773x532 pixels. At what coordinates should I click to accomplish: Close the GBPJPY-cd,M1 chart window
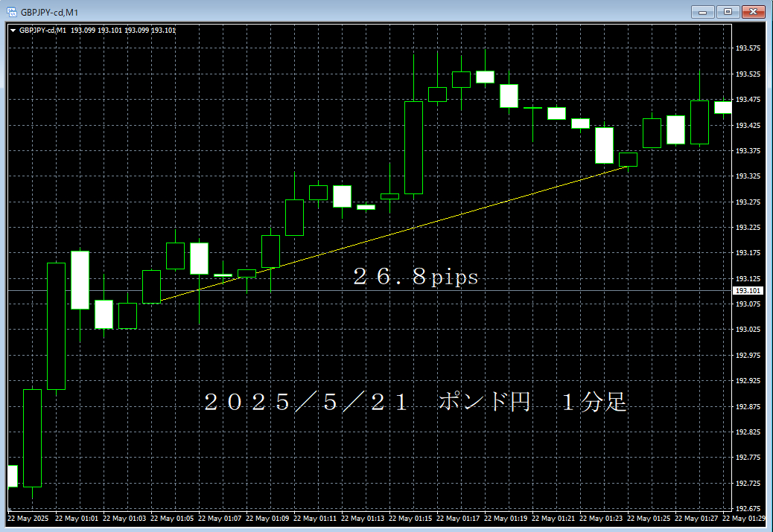coord(754,12)
